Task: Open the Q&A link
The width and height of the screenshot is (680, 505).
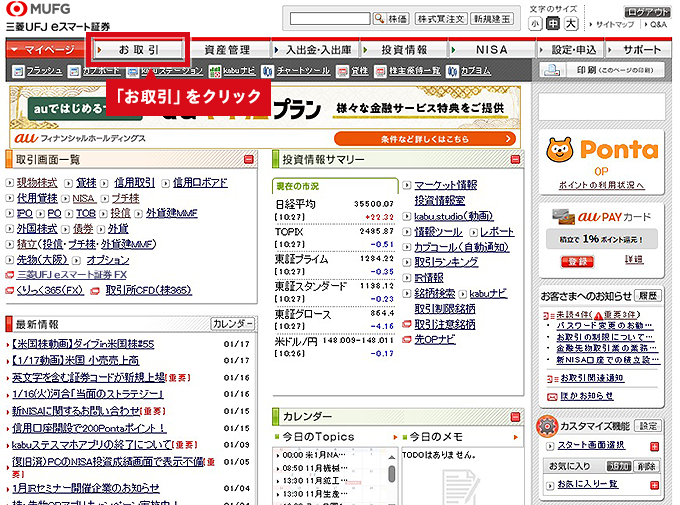Action: pyautogui.click(x=658, y=25)
